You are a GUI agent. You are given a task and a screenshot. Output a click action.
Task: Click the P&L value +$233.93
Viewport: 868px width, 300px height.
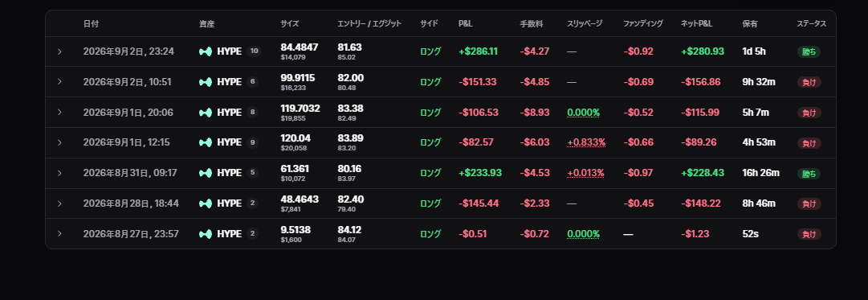pos(480,173)
